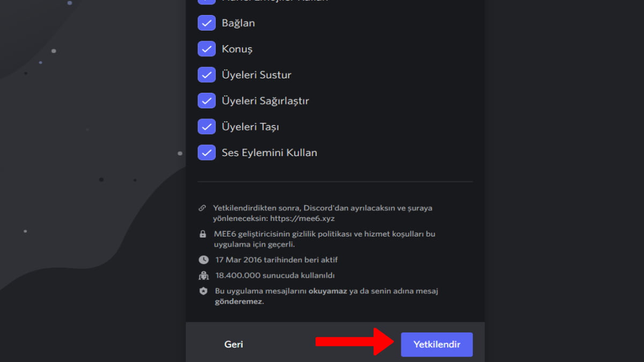644x362 pixels.
Task: Click the bold okuyamaz word
Action: click(327, 291)
